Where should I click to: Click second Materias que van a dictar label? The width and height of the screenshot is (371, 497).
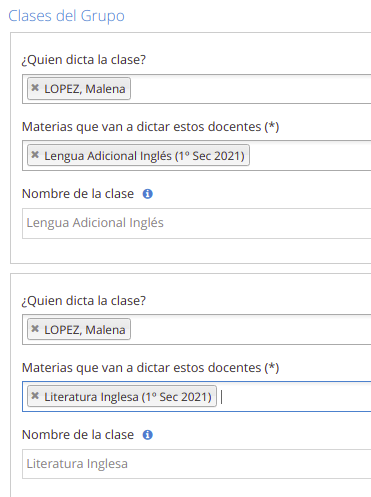150,368
